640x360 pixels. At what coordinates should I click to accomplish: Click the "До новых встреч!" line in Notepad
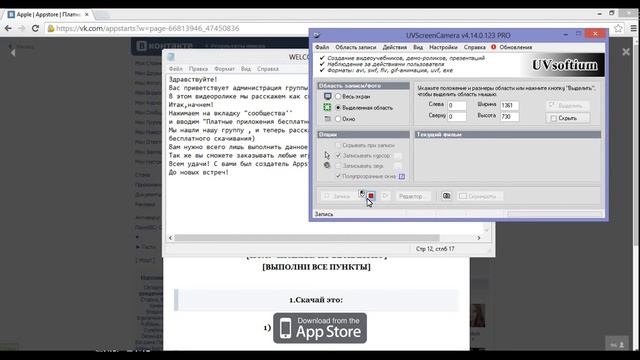click(x=199, y=172)
